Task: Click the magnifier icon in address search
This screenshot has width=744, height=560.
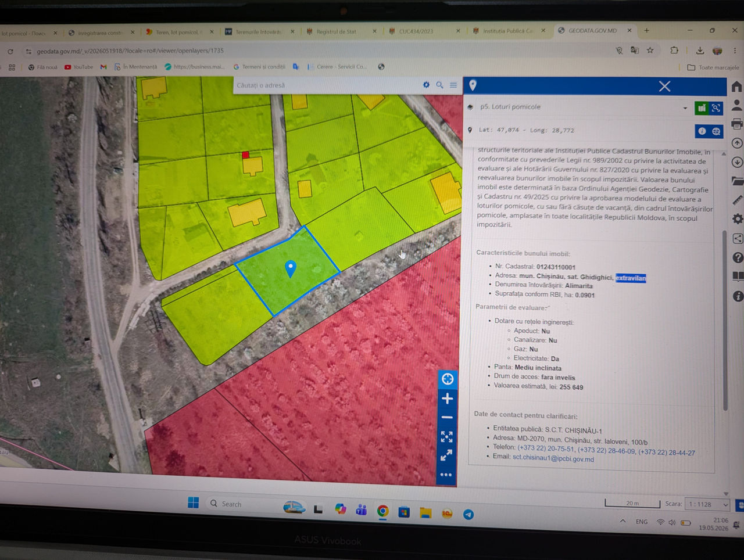Action: pyautogui.click(x=440, y=85)
